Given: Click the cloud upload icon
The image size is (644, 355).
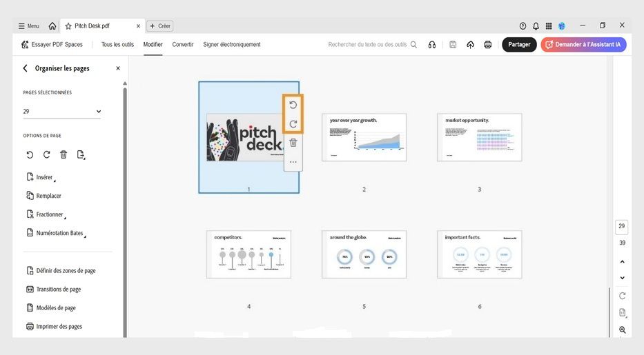Looking at the screenshot, I should 470,45.
